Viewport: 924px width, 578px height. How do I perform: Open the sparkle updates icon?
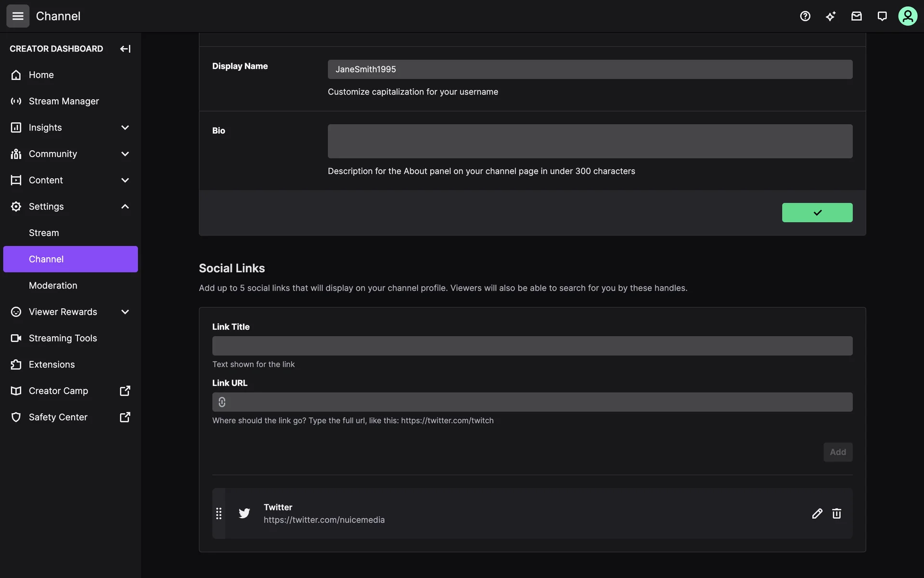coord(831,16)
